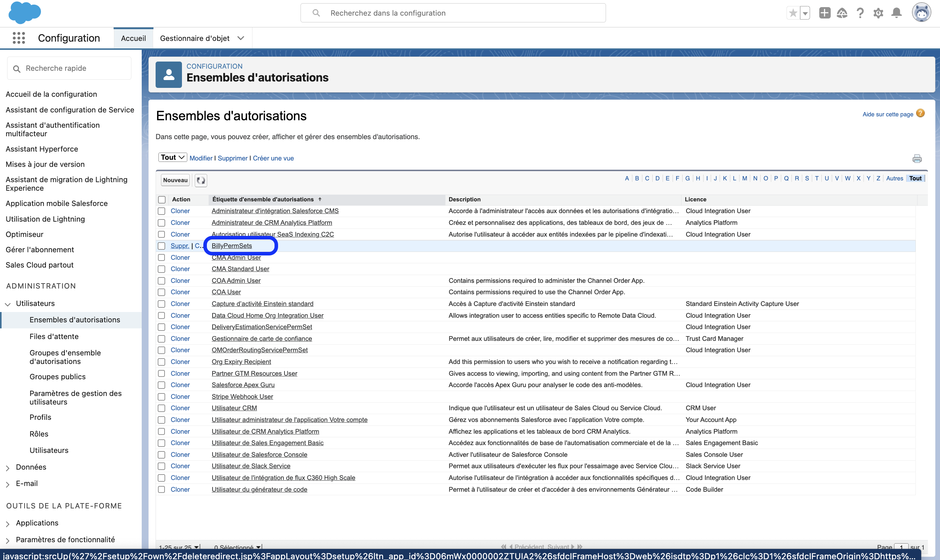Toggle the select-all checkbox in the header
Viewport: 940px width, 560px height.
coord(162,200)
